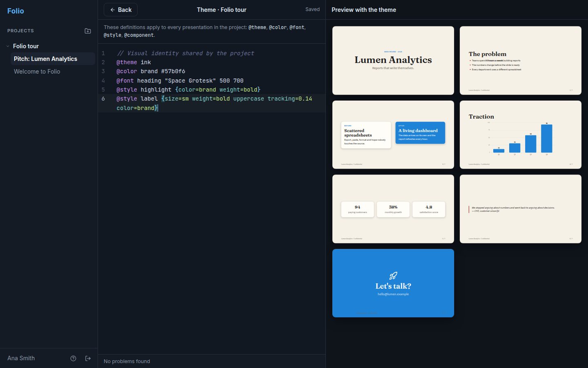Go back with the Back button
Image resolution: width=588 pixels, height=368 pixels.
(120, 10)
